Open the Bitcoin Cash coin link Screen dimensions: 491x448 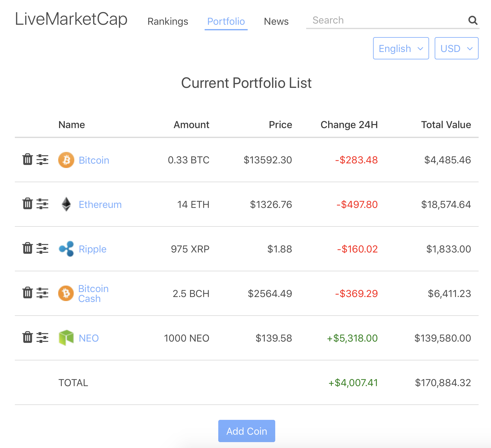(93, 293)
